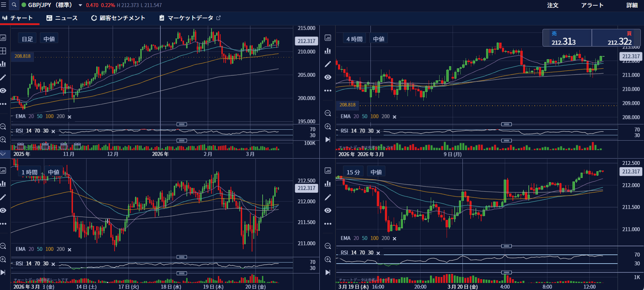Select the pencil drawing tool on the 4時間 chart
Image resolution: width=644 pixels, height=290 pixels.
coord(328,64)
